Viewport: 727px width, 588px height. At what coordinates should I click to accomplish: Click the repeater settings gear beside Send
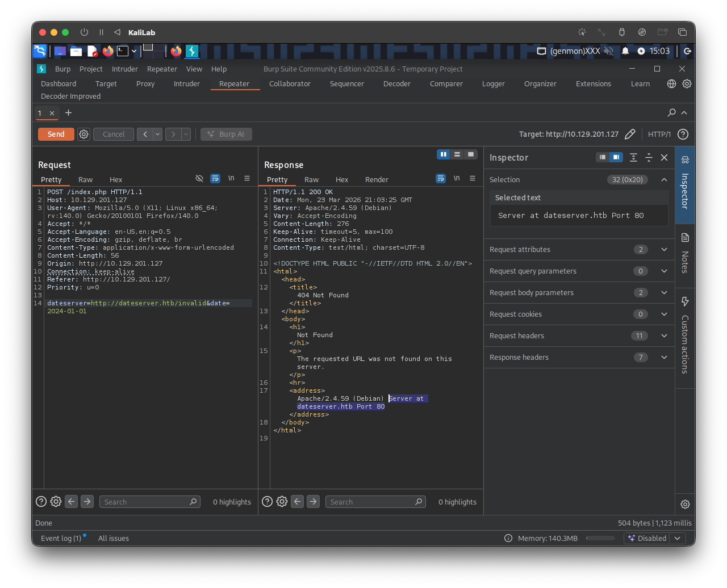coord(84,135)
